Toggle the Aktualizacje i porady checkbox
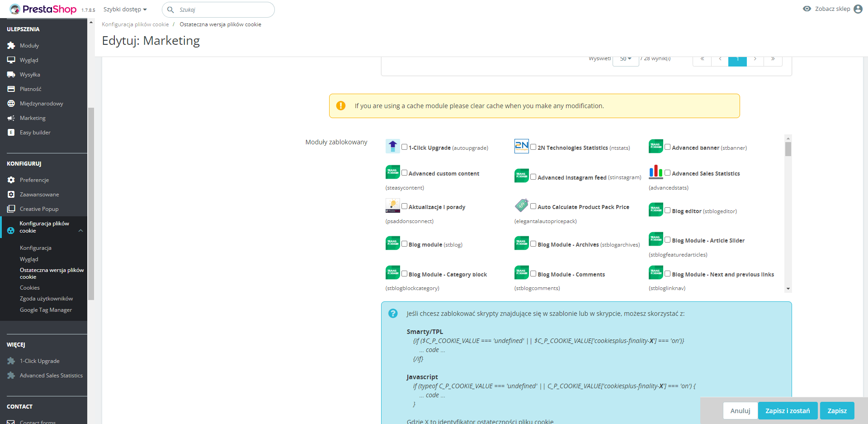Viewport: 868px width, 424px height. tap(405, 206)
